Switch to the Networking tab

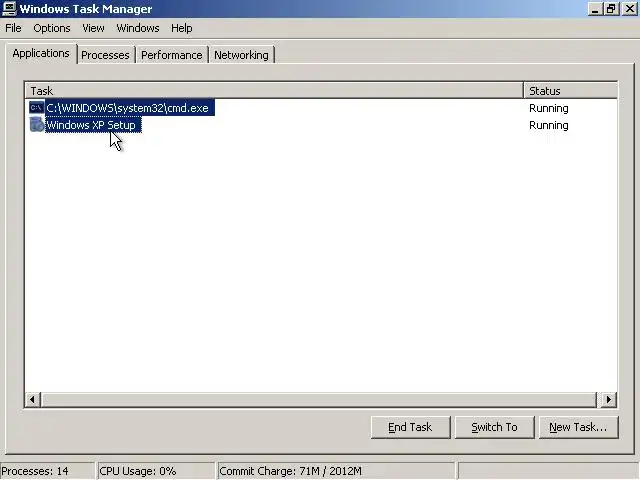tap(241, 55)
